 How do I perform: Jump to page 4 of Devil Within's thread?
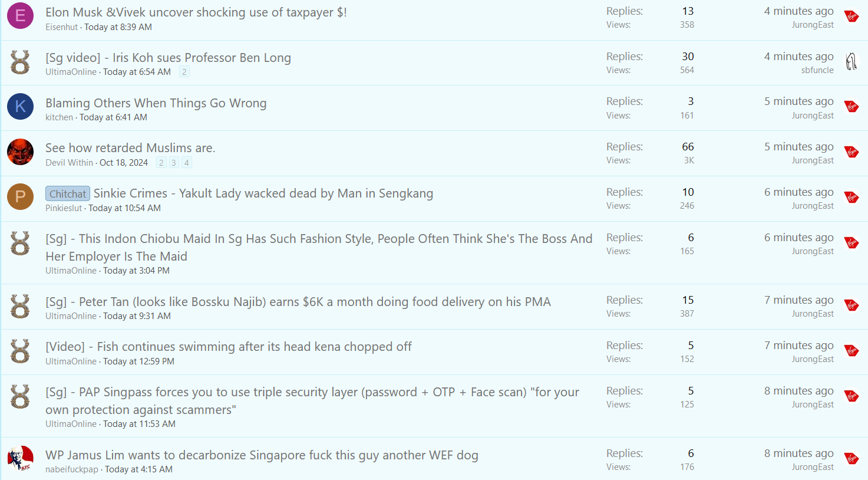coord(186,163)
